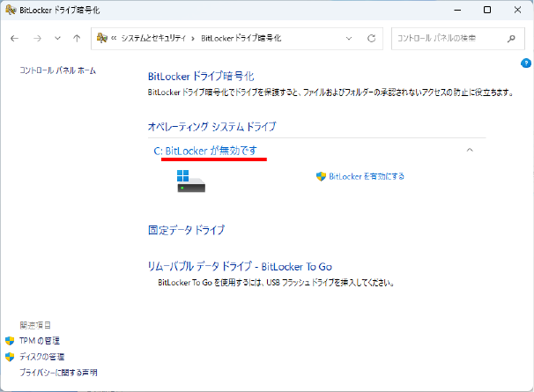Click 関連項目 label in sidebar
This screenshot has width=534, height=392.
pos(35,325)
